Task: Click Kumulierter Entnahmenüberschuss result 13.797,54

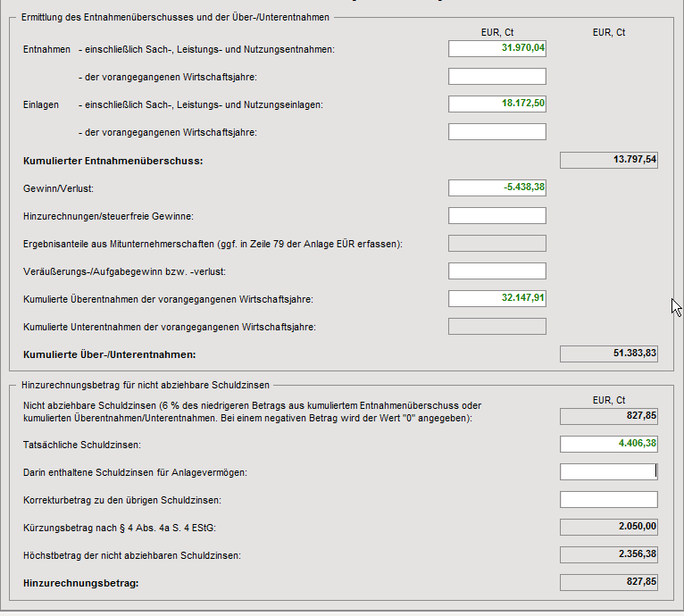Action: coord(608,160)
